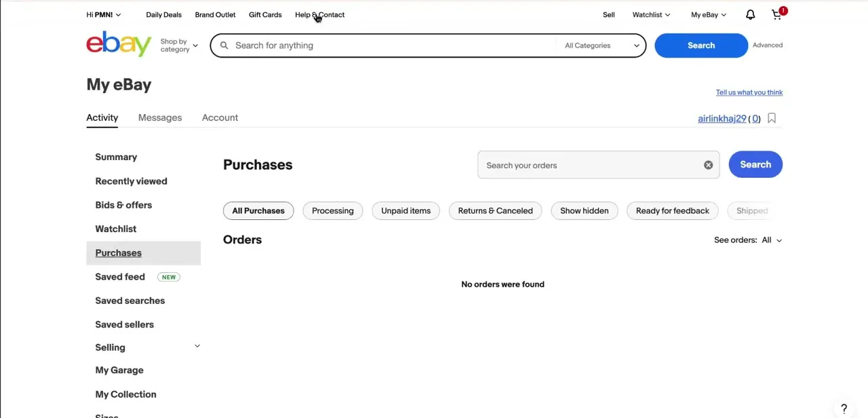Open My Garage in the sidebar
The image size is (868, 418).
(119, 370)
